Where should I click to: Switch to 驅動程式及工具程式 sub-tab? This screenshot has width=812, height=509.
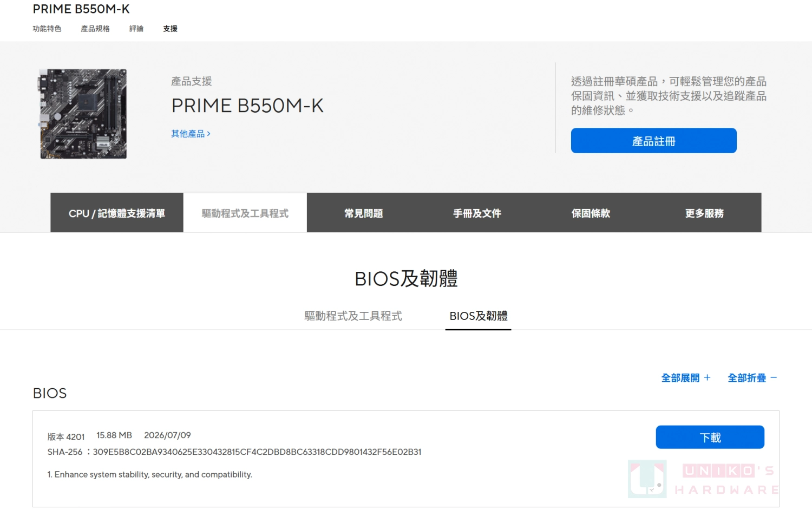click(353, 316)
